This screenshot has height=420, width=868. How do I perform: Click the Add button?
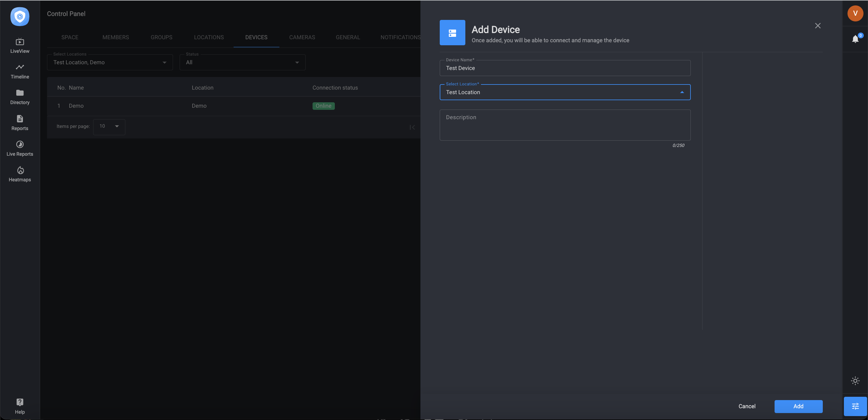point(799,406)
